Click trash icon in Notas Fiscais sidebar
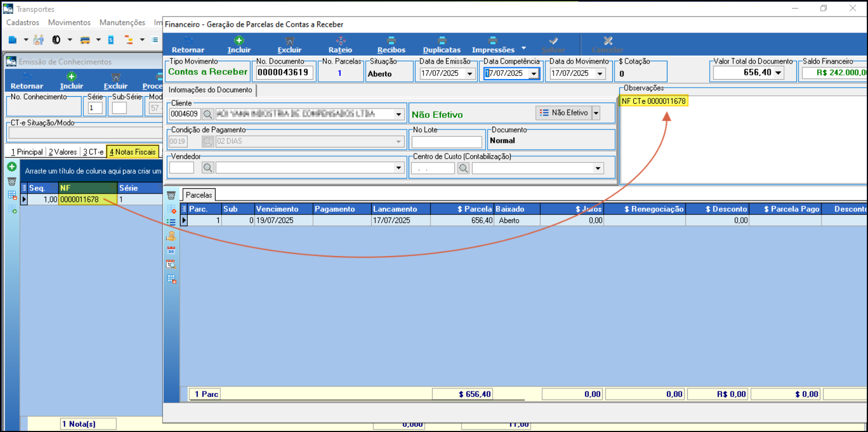This screenshot has height=432, width=868. (x=12, y=181)
